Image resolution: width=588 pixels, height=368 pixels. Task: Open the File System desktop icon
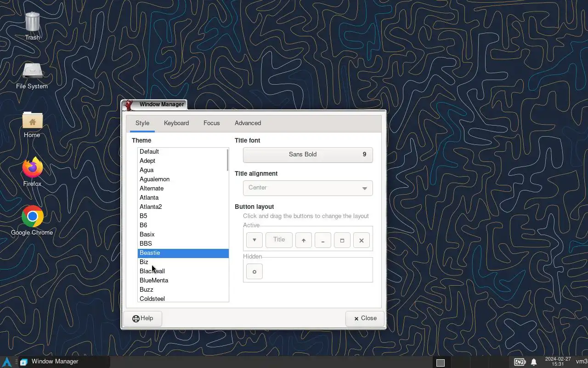tap(32, 75)
